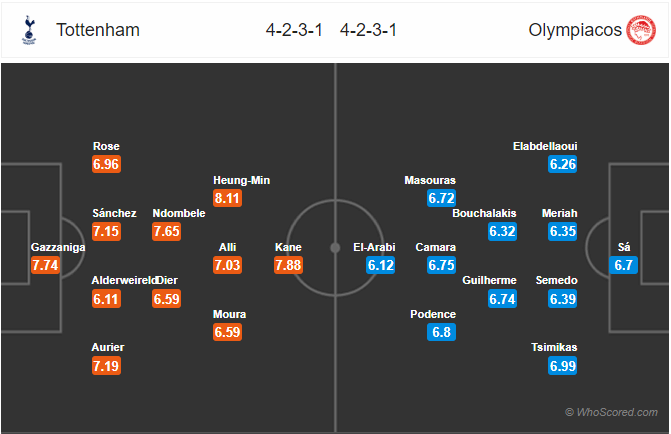Select Alli's 7.03 rating badge
671x434 pixels.
[x=227, y=265]
